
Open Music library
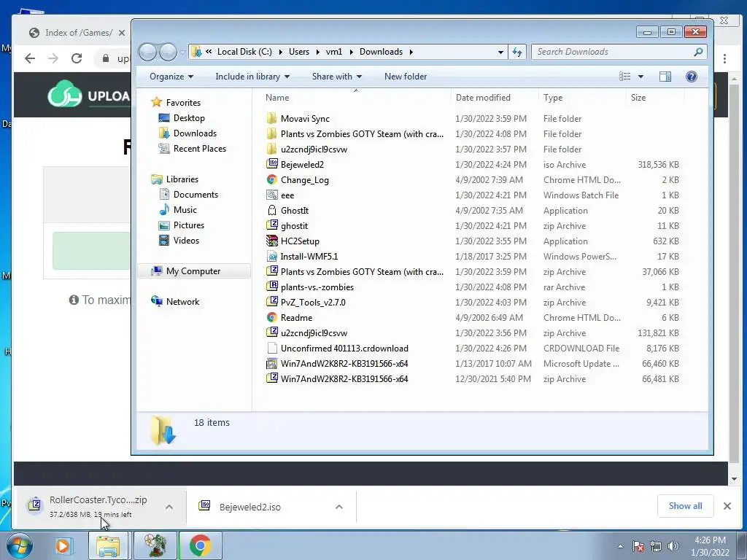[185, 209]
